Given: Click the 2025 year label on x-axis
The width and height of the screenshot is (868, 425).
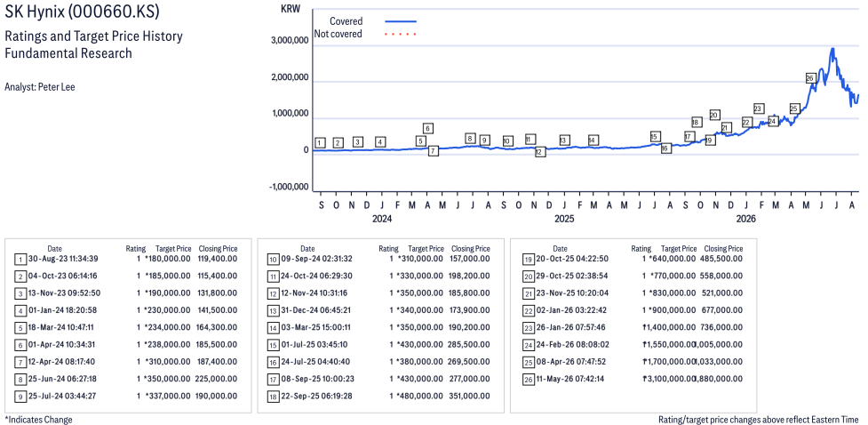Looking at the screenshot, I should click(x=564, y=219).
